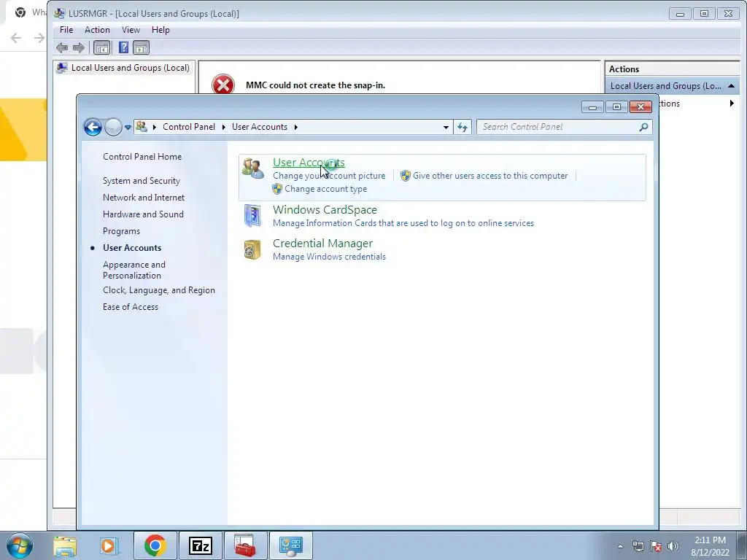
Task: Collapse the Local Users and Groups actions section
Action: [x=731, y=86]
